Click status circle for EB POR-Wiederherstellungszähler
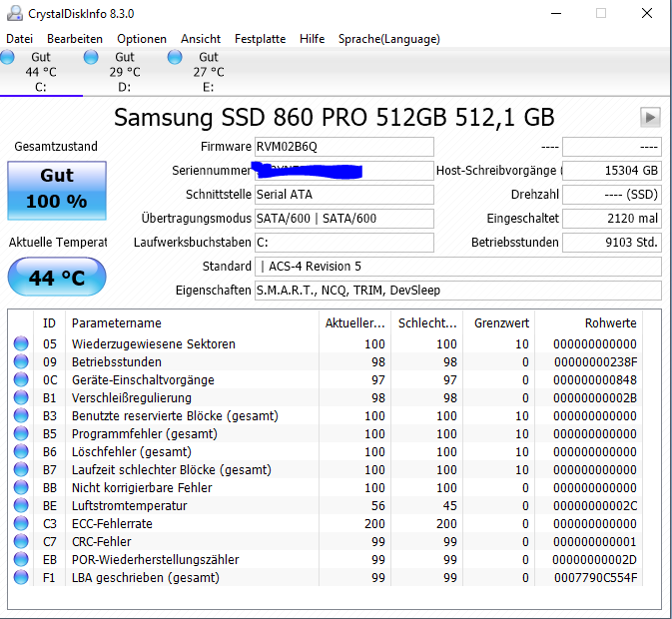Viewport: 672px width, 619px height. tap(21, 559)
